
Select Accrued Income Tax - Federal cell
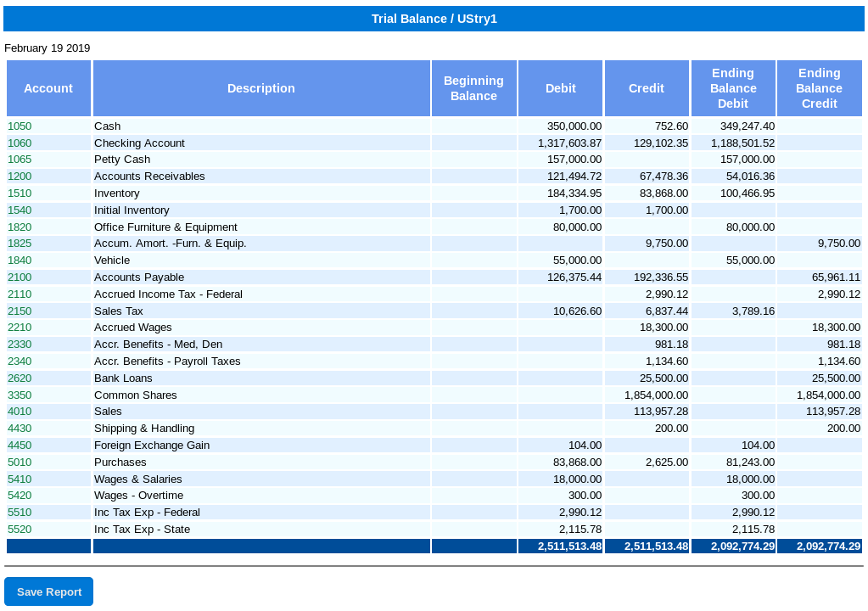point(261,294)
